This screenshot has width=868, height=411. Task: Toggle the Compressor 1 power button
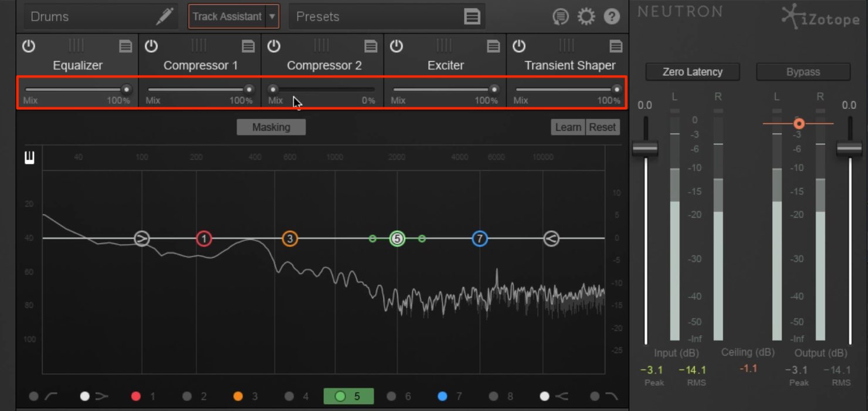(x=151, y=46)
